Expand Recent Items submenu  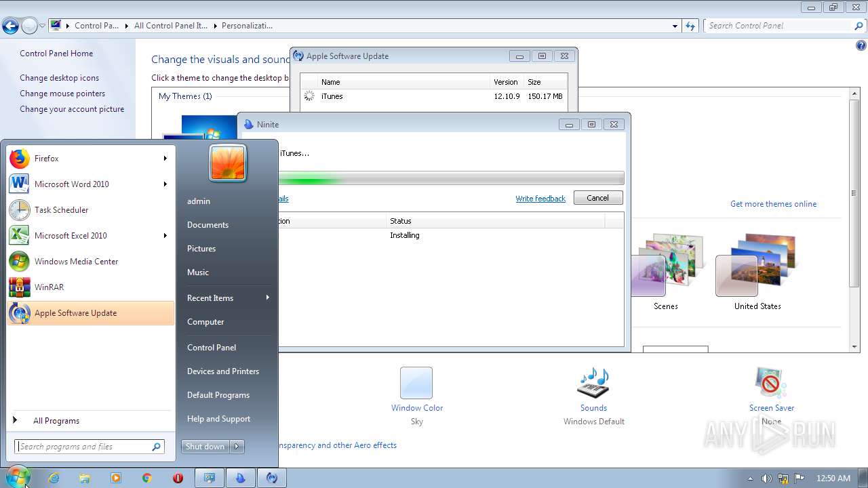coord(268,298)
